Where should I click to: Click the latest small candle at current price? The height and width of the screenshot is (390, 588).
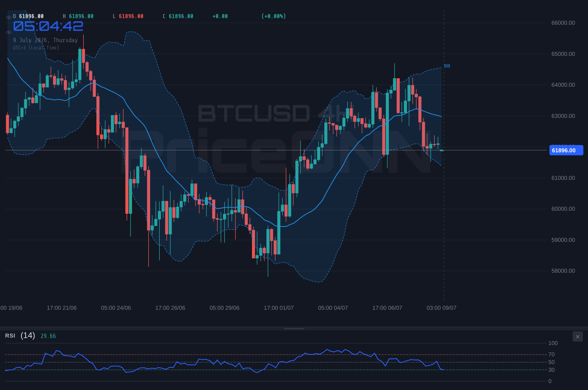point(442,150)
